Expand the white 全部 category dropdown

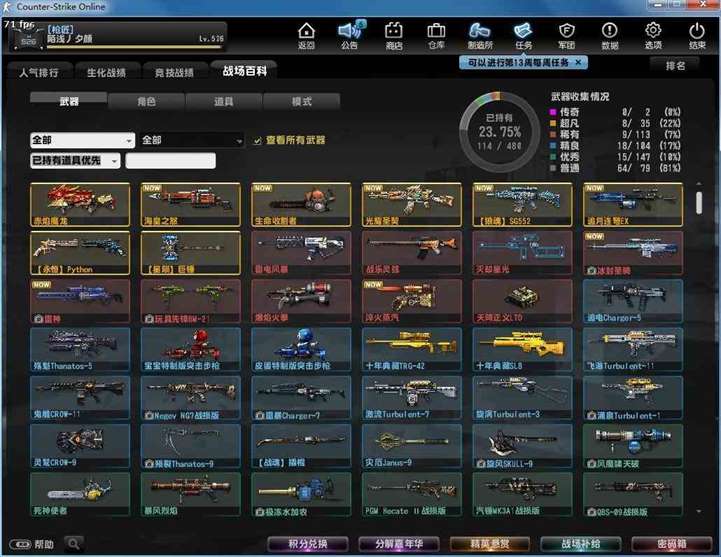tap(83, 140)
